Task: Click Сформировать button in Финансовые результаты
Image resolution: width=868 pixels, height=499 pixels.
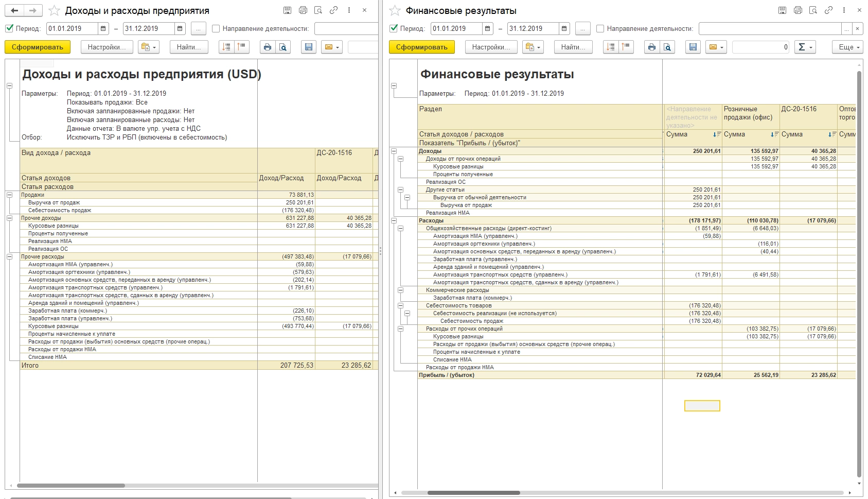Action: [421, 47]
